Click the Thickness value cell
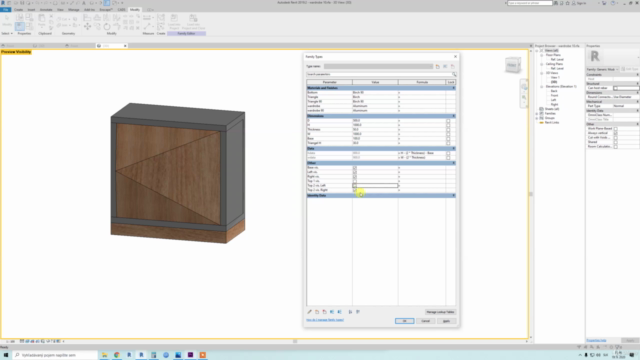The width and height of the screenshot is (640, 360). click(375, 129)
